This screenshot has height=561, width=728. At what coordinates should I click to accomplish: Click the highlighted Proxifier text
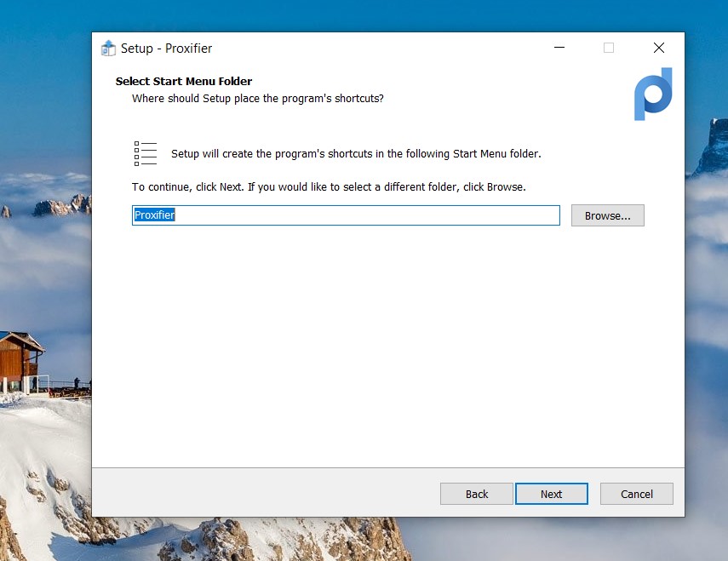(155, 215)
